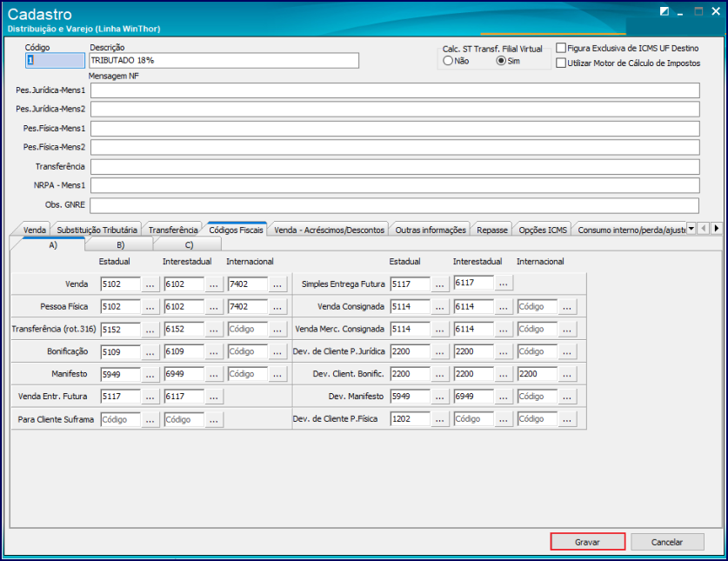Viewport: 728px width, 561px height.
Task: Save the record with Gravar
Action: pyautogui.click(x=587, y=542)
